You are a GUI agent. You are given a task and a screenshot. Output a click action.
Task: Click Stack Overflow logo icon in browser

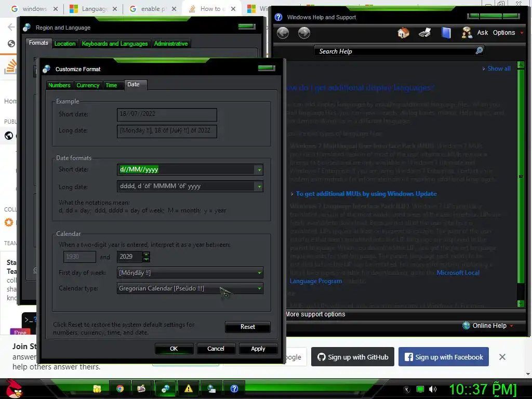[10, 66]
